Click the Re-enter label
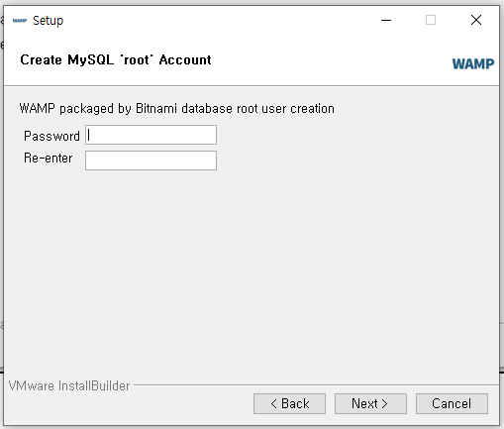 click(x=49, y=158)
